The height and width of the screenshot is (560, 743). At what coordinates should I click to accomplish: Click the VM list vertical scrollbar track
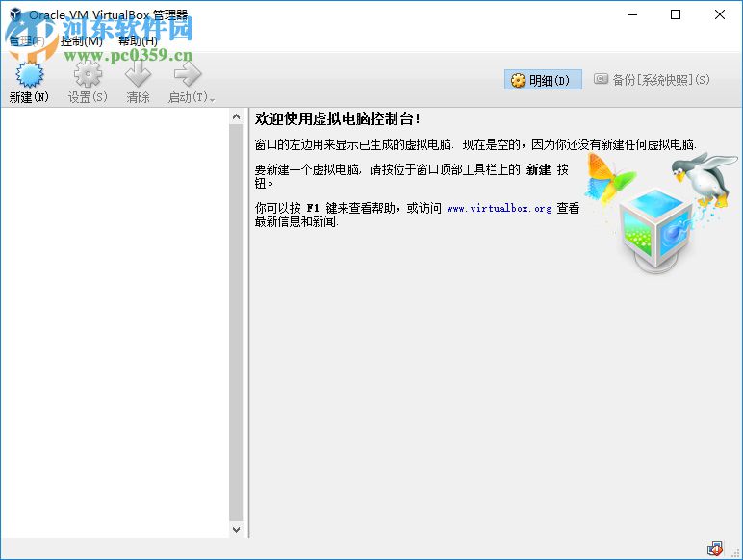tap(236, 323)
